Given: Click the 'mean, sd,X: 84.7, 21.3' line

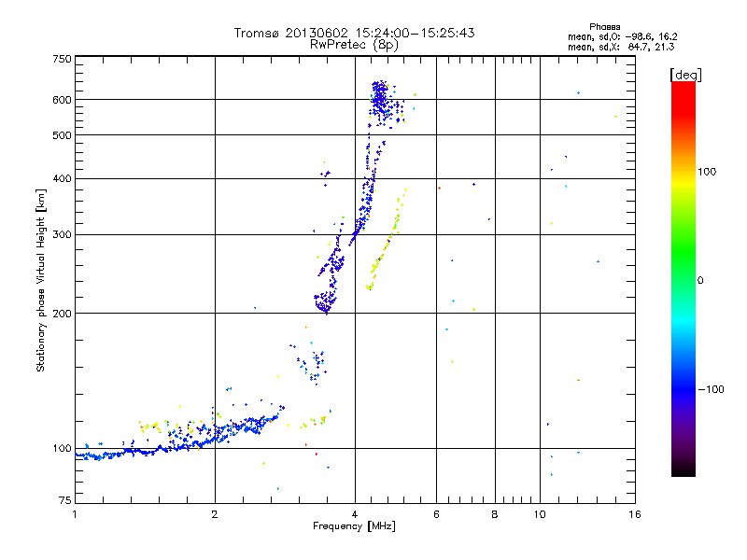Looking at the screenshot, I should [621, 47].
